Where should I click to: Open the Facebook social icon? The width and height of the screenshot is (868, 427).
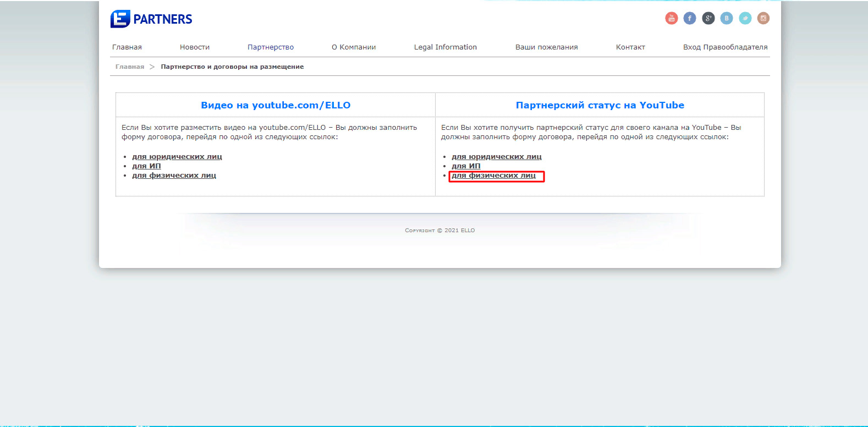click(x=690, y=18)
